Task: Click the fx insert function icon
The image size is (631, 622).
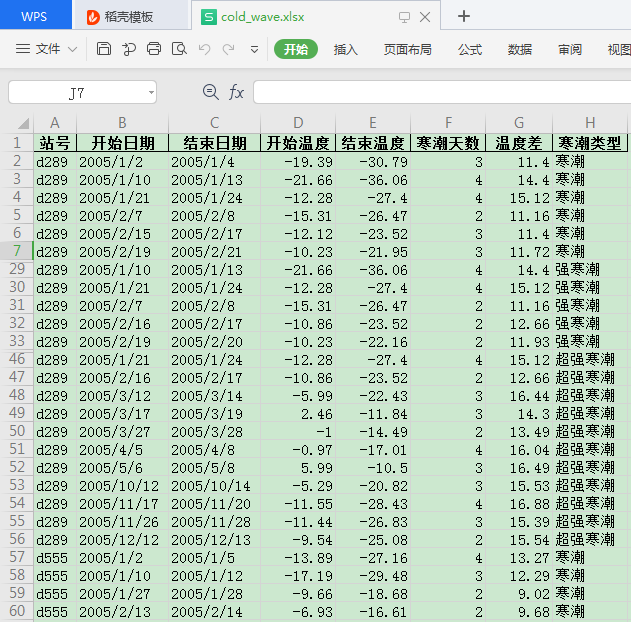Action: coord(236,93)
